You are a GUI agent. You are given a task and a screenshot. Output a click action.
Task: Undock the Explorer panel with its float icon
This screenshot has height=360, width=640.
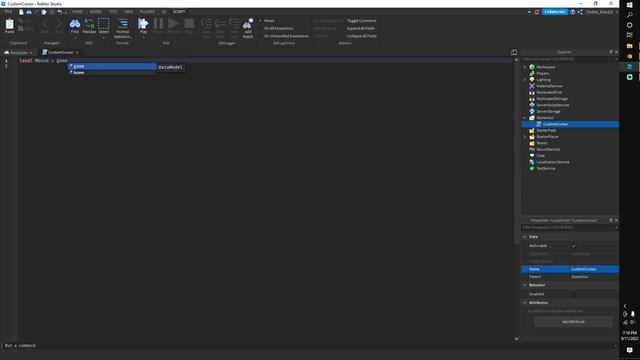[x=611, y=52]
